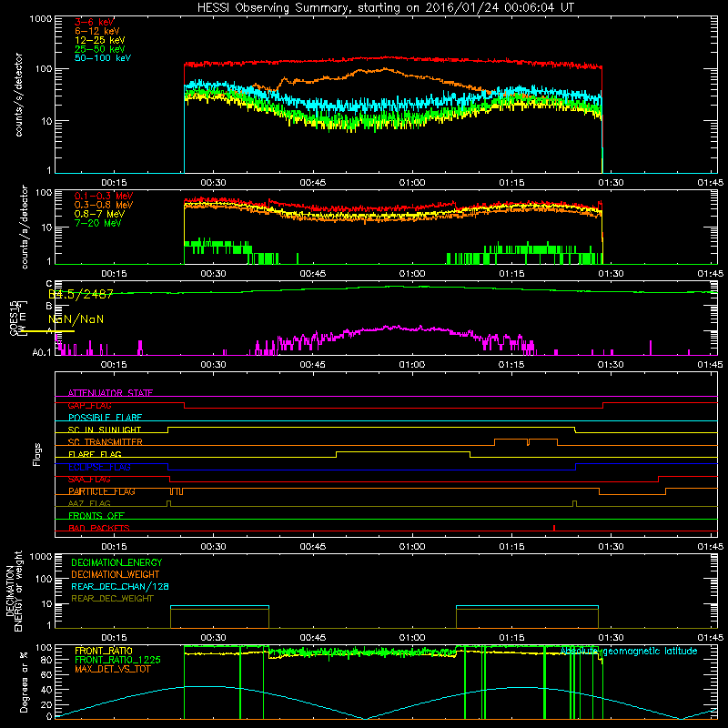Viewport: 728px width, 728px height.
Task: Click the FRONTS_OFF flag label
Action: 96,516
